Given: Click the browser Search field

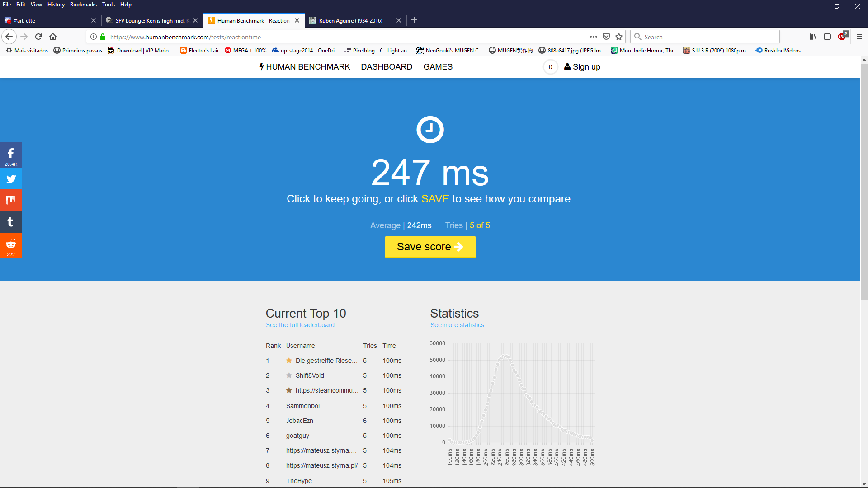Looking at the screenshot, I should click(705, 37).
